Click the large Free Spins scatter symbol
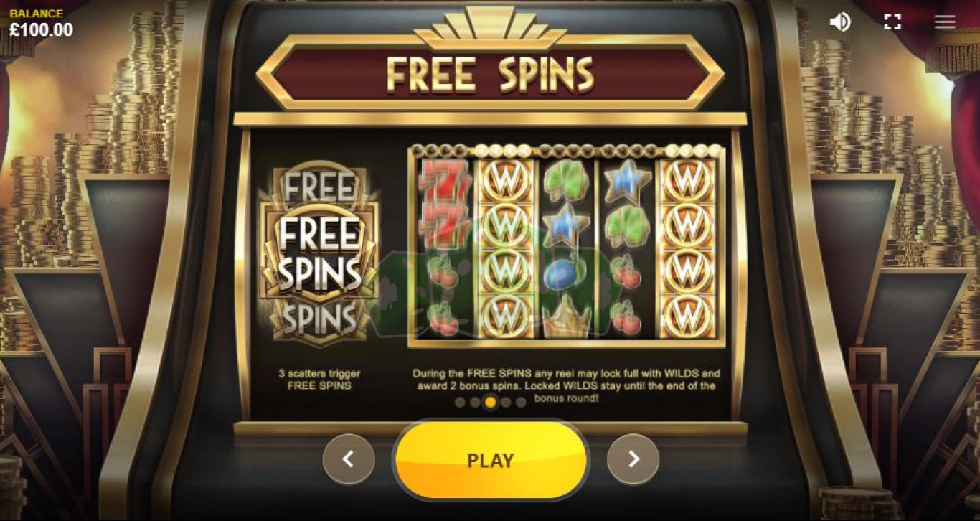 pyautogui.click(x=319, y=254)
